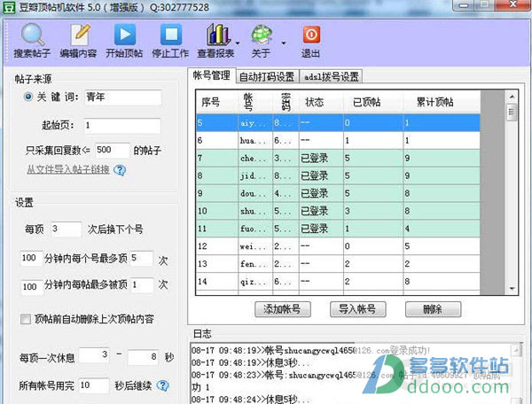Click the 每帖最多被顶 count field showing 1
The width and height of the screenshot is (532, 404).
click(x=142, y=285)
